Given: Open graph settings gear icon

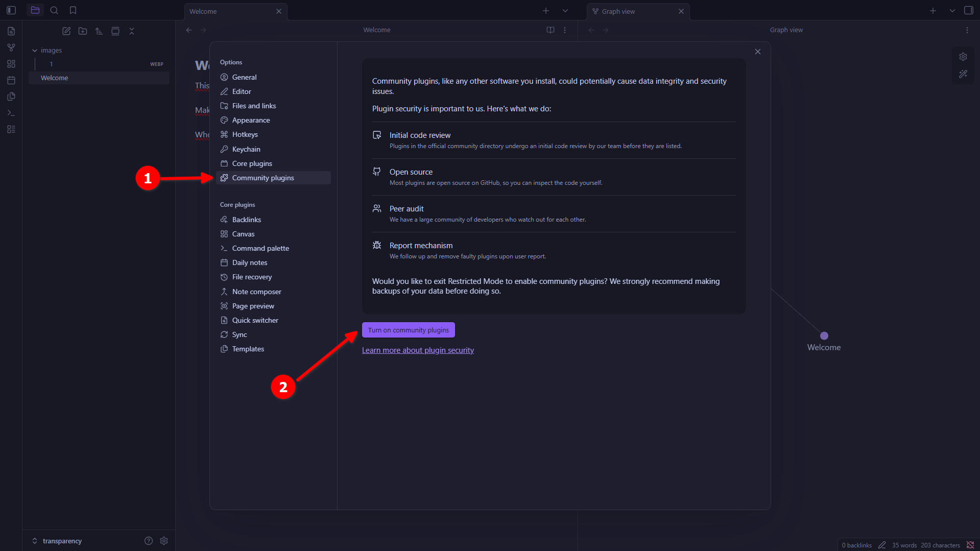Looking at the screenshot, I should pos(963,57).
